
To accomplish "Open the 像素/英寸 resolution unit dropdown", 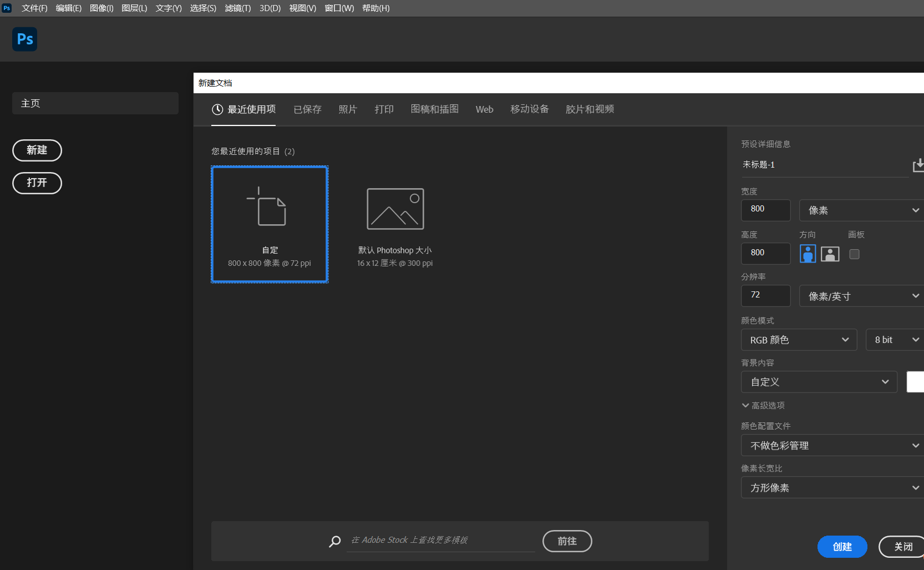I will (x=861, y=296).
